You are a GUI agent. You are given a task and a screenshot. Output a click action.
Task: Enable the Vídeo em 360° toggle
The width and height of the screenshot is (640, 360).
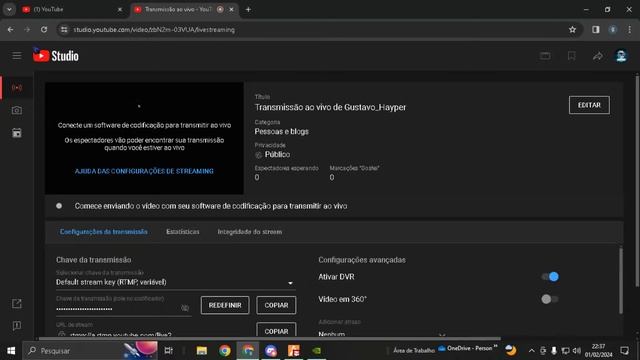point(550,299)
